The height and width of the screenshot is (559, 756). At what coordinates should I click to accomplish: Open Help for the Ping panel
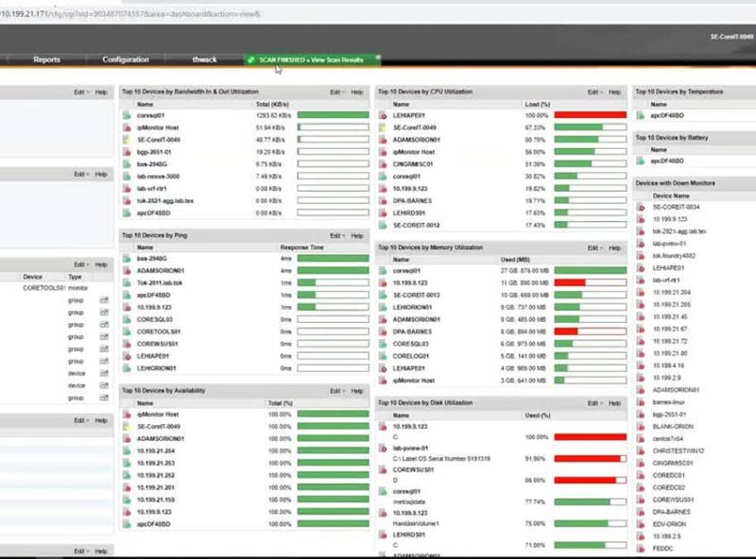tap(356, 235)
